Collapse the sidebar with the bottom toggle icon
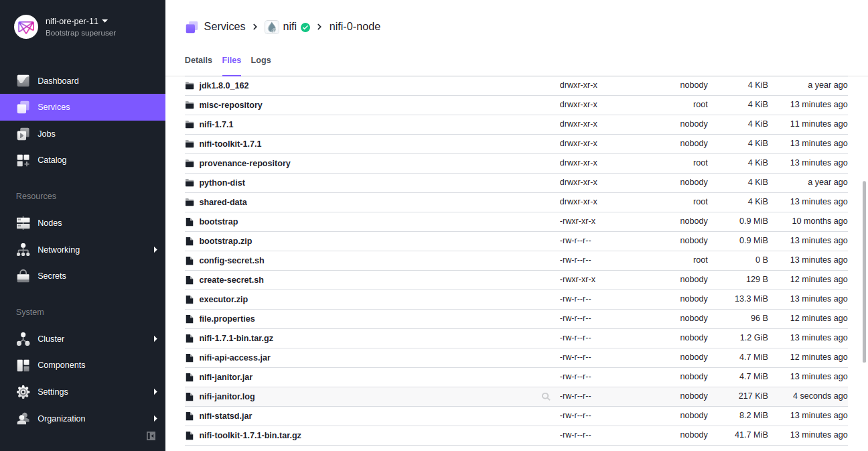Image resolution: width=868 pixels, height=451 pixels. coord(151,436)
